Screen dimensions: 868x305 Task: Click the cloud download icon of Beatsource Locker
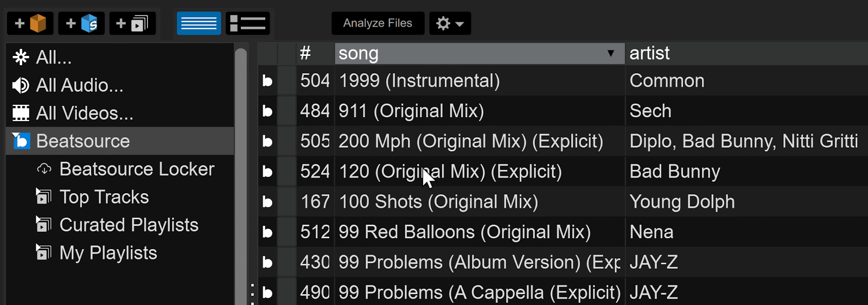coord(44,169)
